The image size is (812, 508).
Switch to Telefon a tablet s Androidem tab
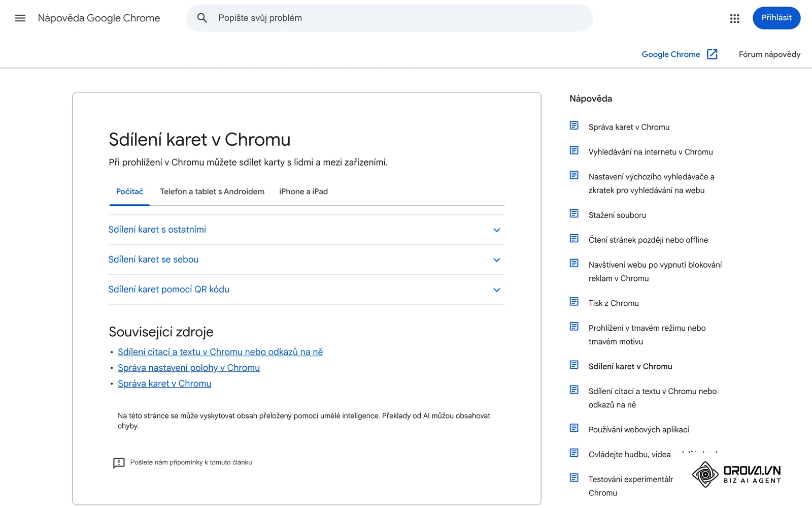[212, 192]
